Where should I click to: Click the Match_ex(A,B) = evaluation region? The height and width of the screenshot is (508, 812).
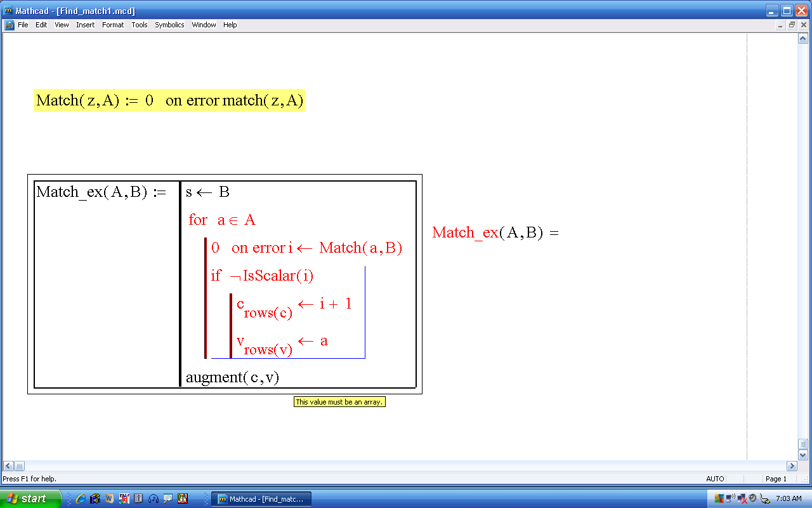pos(495,232)
